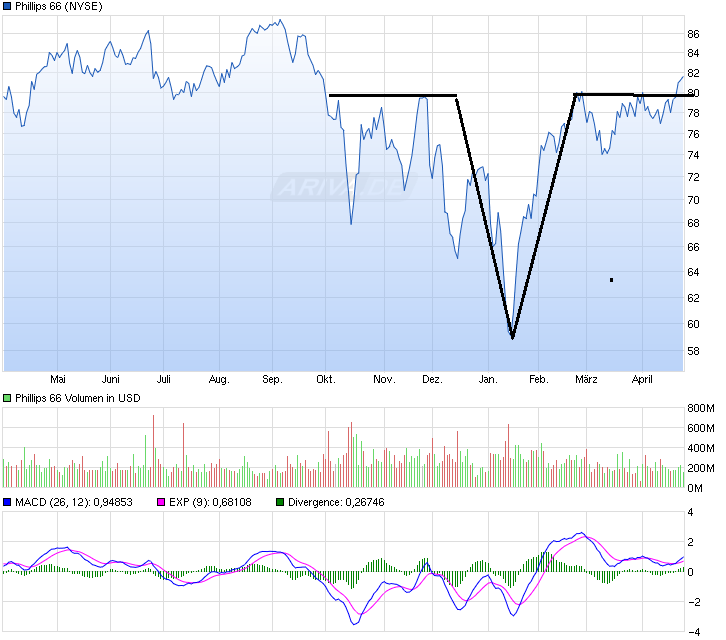This screenshot has width=726, height=640.
Task: Click the 80 price level on the y-axis
Action: point(693,94)
